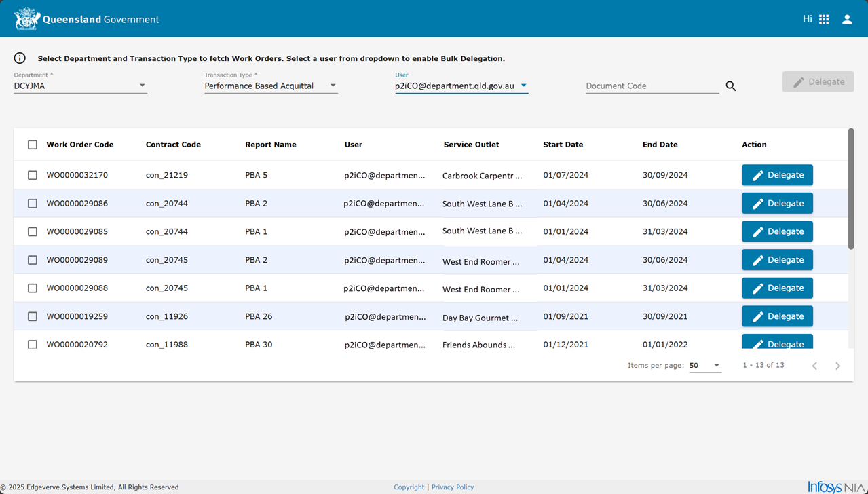Delegate work order WO0000029086
Image resolution: width=868 pixels, height=494 pixels.
(777, 204)
